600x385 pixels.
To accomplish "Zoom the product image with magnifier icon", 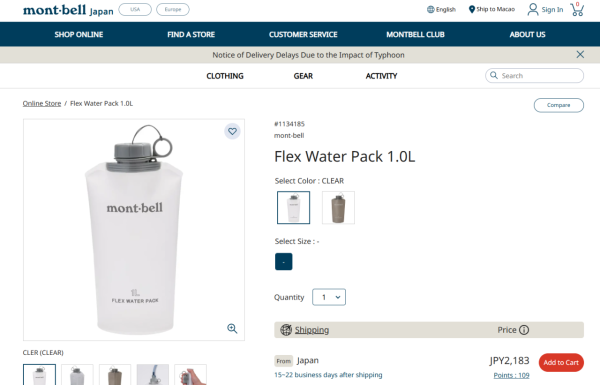I will point(232,328).
